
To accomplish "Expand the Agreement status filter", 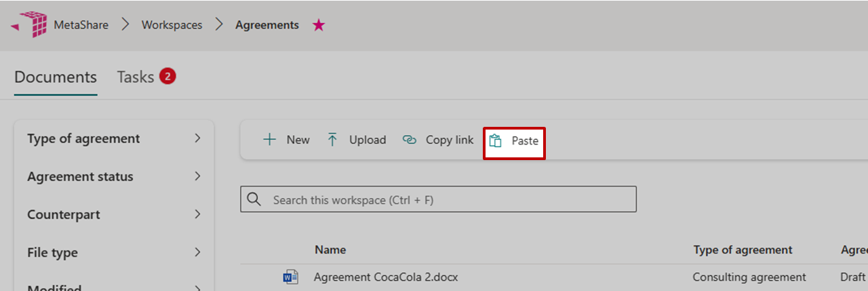I will coord(197,176).
